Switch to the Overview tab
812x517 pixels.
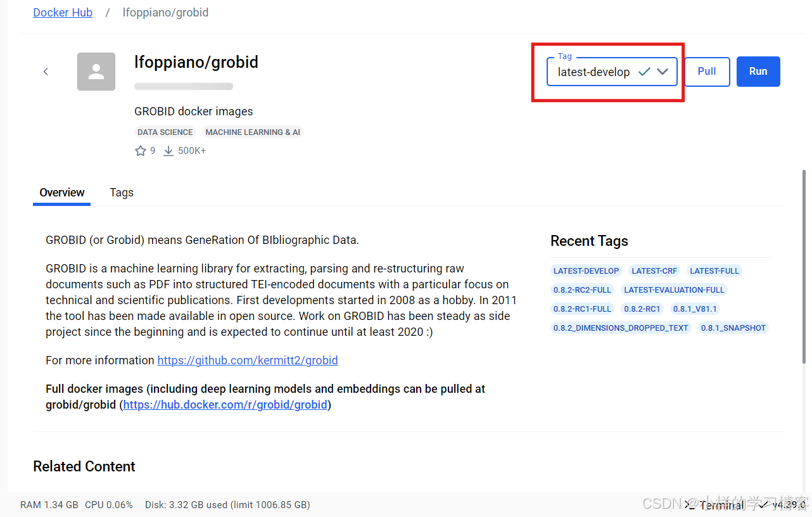[62, 193]
